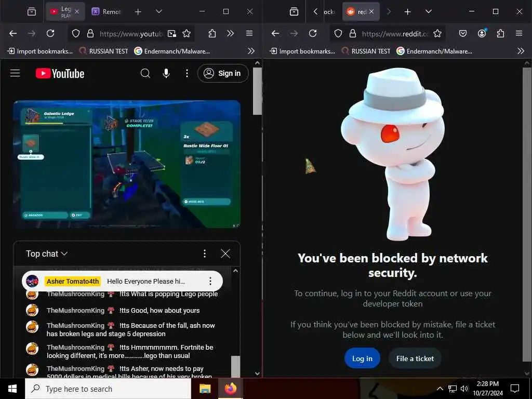Open File Explorer from taskbar
Image resolution: width=532 pixels, height=399 pixels.
coord(205,389)
